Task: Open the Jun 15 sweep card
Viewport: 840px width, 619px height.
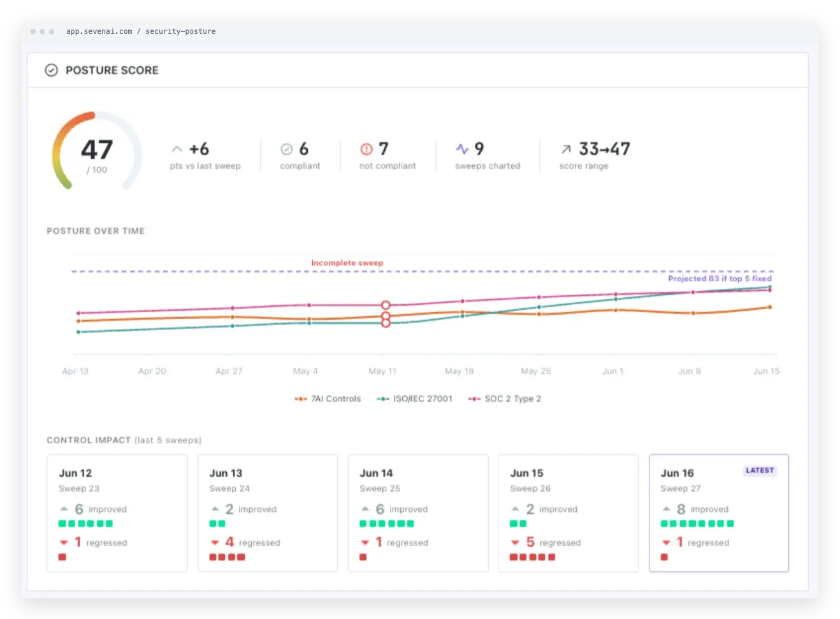Action: pyautogui.click(x=568, y=513)
